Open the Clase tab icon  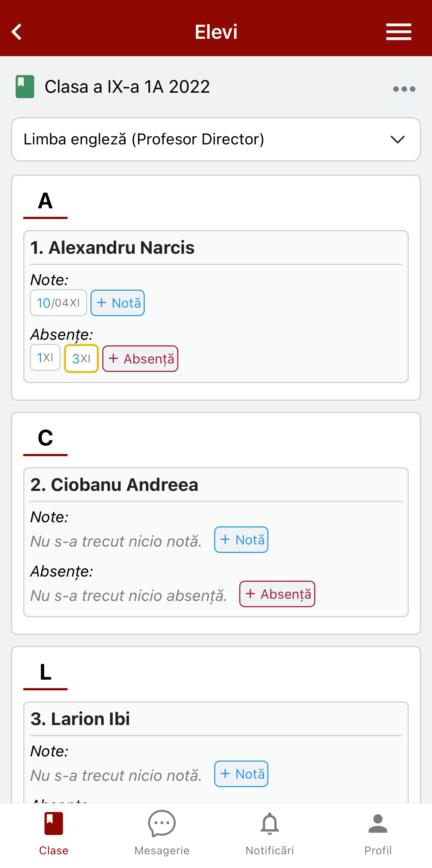point(54,823)
